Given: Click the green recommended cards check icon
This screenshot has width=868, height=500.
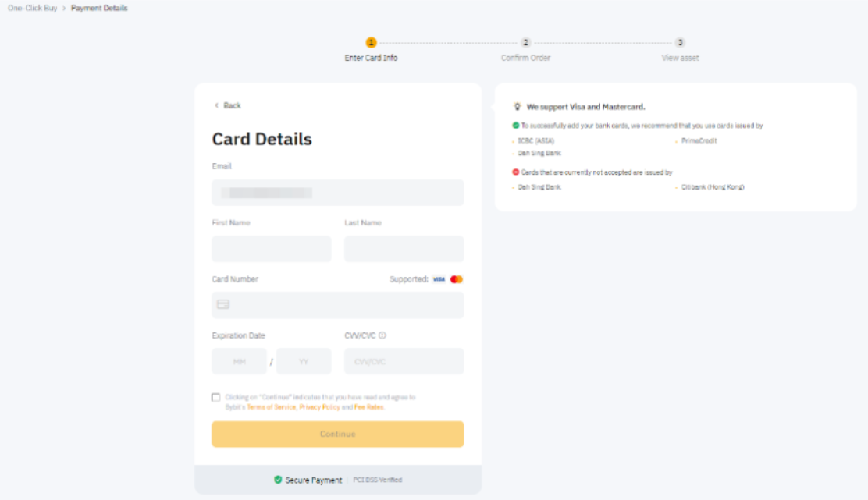Looking at the screenshot, I should 516,126.
